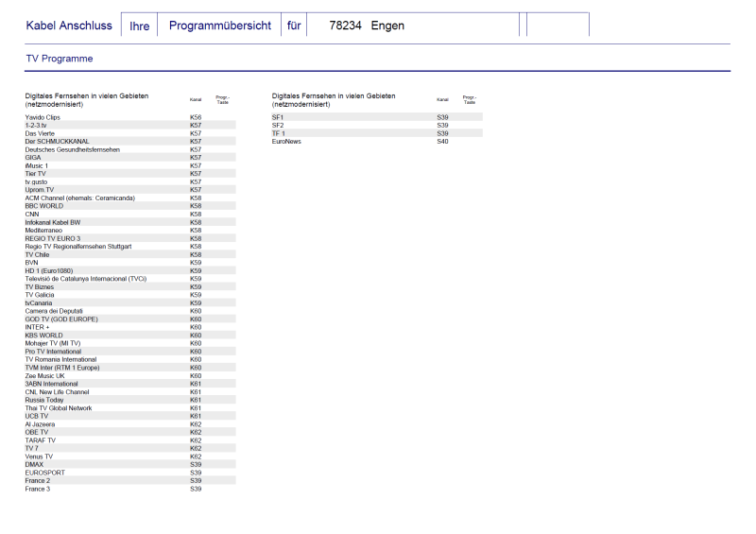Select the 'GIGA' channel row

(x=130, y=158)
